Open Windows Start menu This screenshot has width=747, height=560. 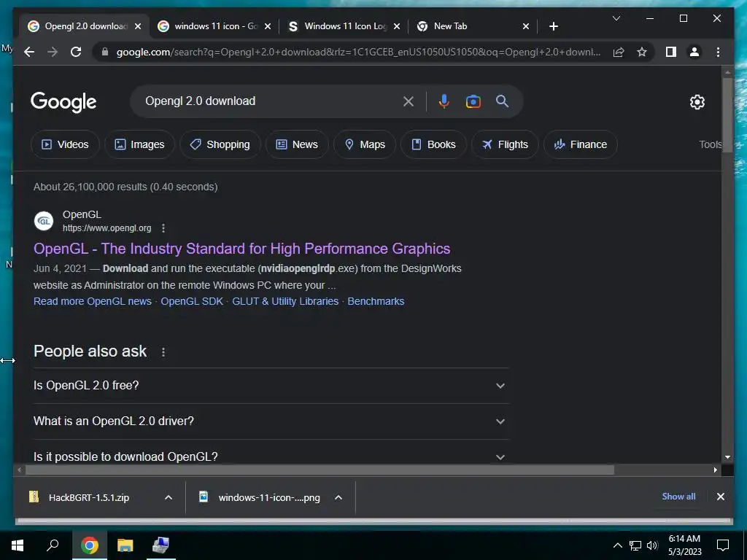tap(18, 545)
